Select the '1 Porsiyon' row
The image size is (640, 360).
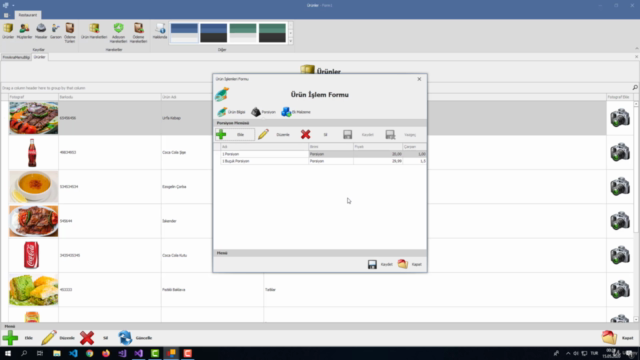click(320, 154)
